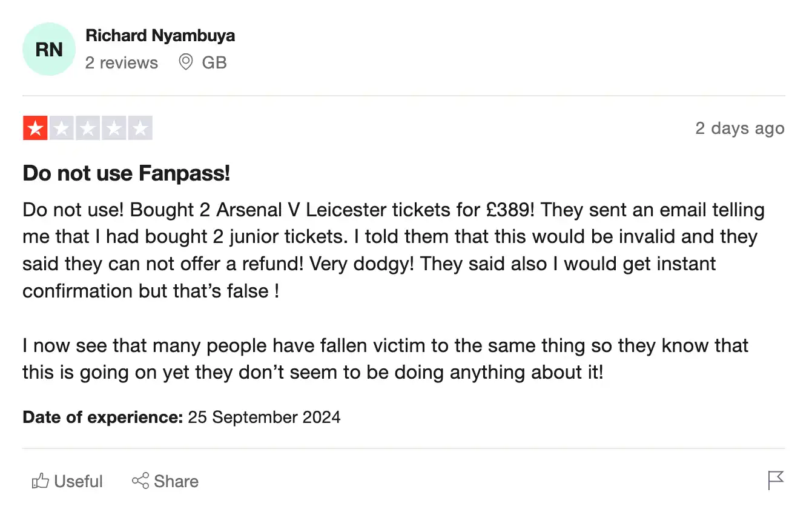Click the GB country label
Screen dimensions: 812x512
(215, 62)
